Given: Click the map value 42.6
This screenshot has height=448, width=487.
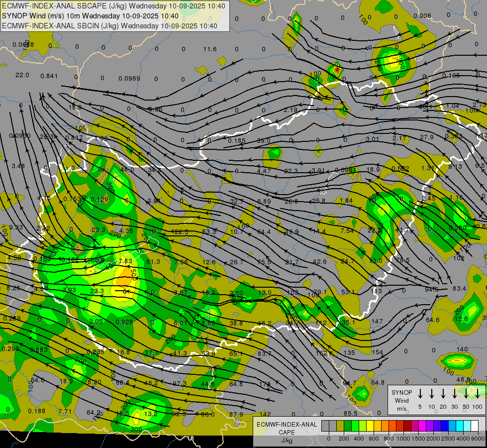Looking at the screenshot, I should click(319, 261).
